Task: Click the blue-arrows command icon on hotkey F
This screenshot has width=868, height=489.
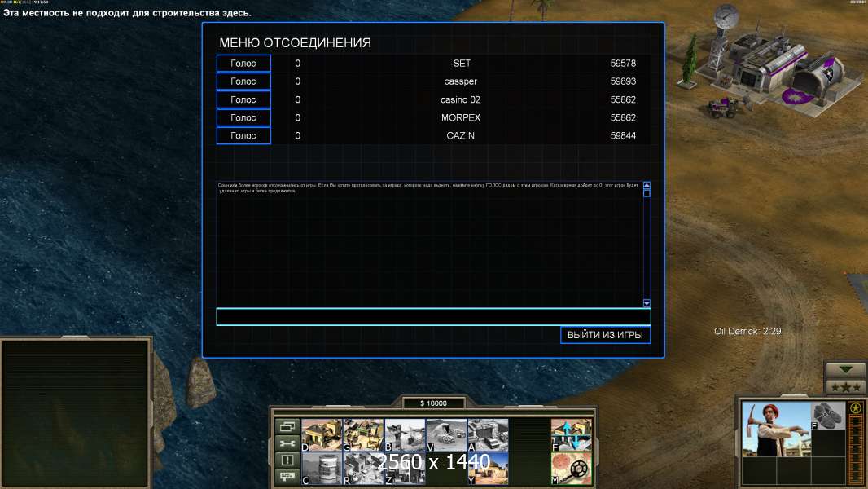Action: pos(572,435)
